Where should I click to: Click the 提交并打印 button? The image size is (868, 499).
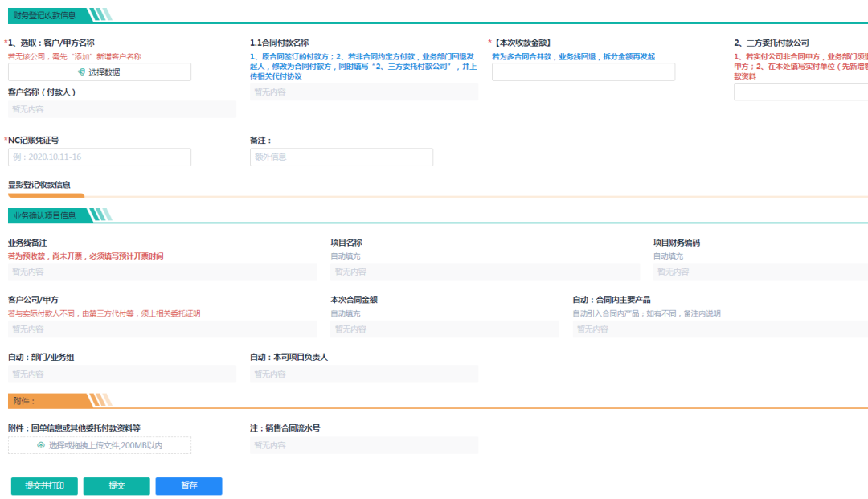44,485
